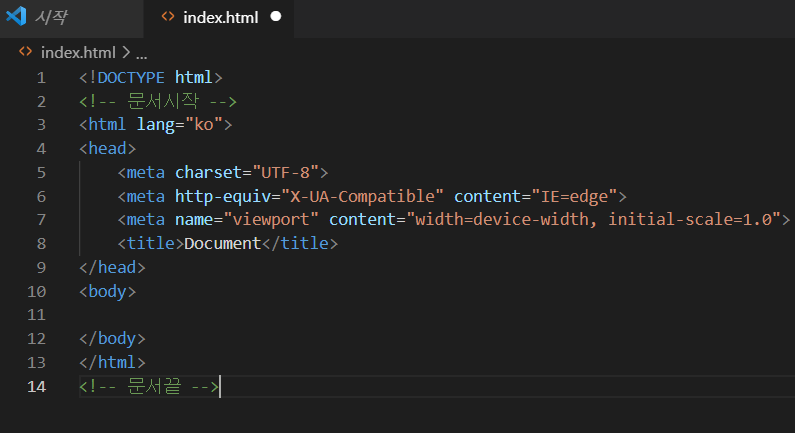Click line number 1 in the gutter
Screen dimensions: 795x433
coord(41,78)
